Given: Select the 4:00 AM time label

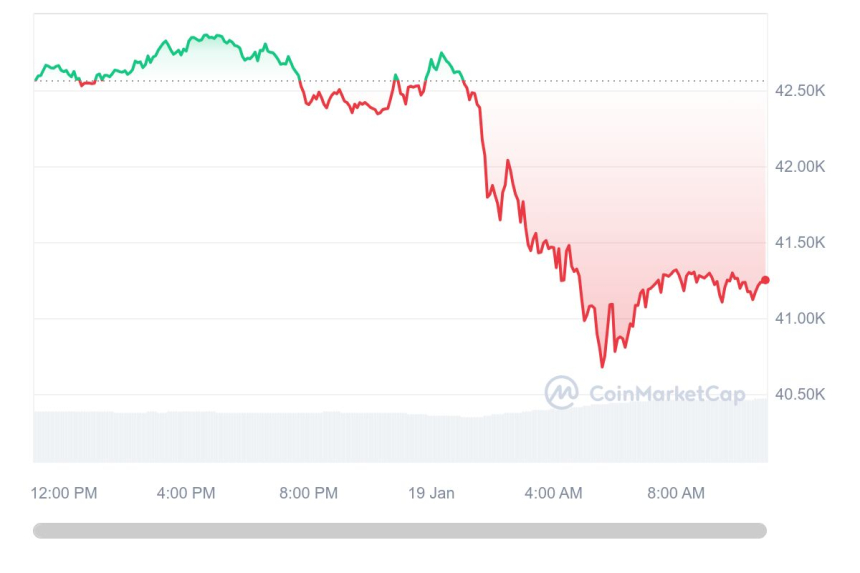Looking at the screenshot, I should tap(553, 493).
